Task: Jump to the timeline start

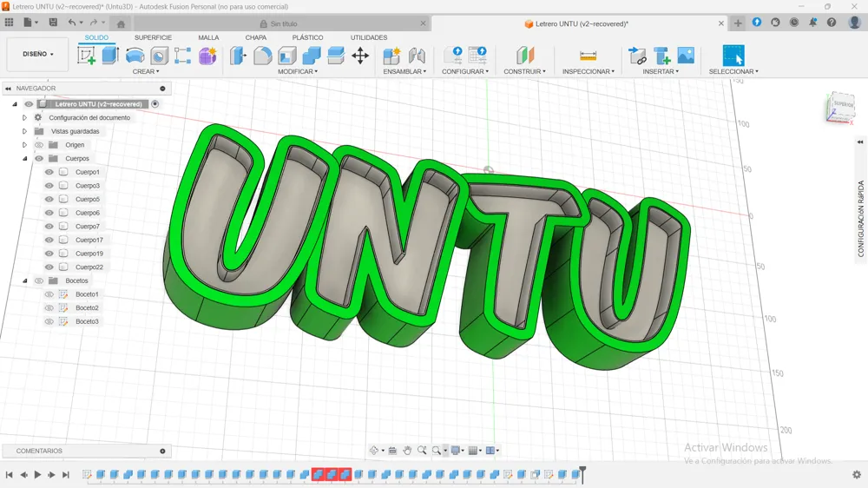Action: click(9, 475)
